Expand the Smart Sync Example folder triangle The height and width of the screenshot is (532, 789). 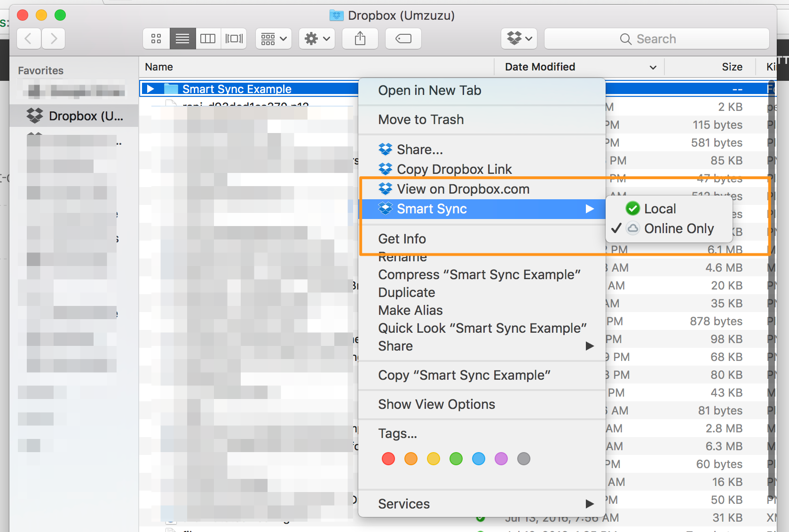150,89
